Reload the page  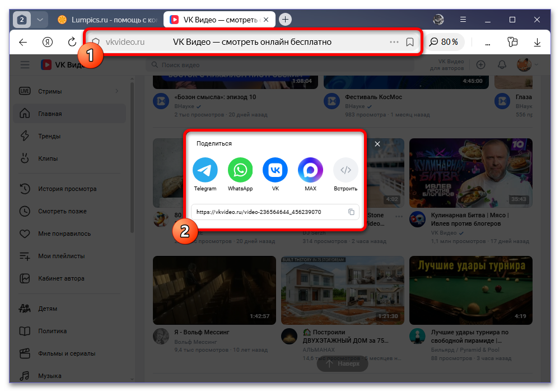point(72,42)
